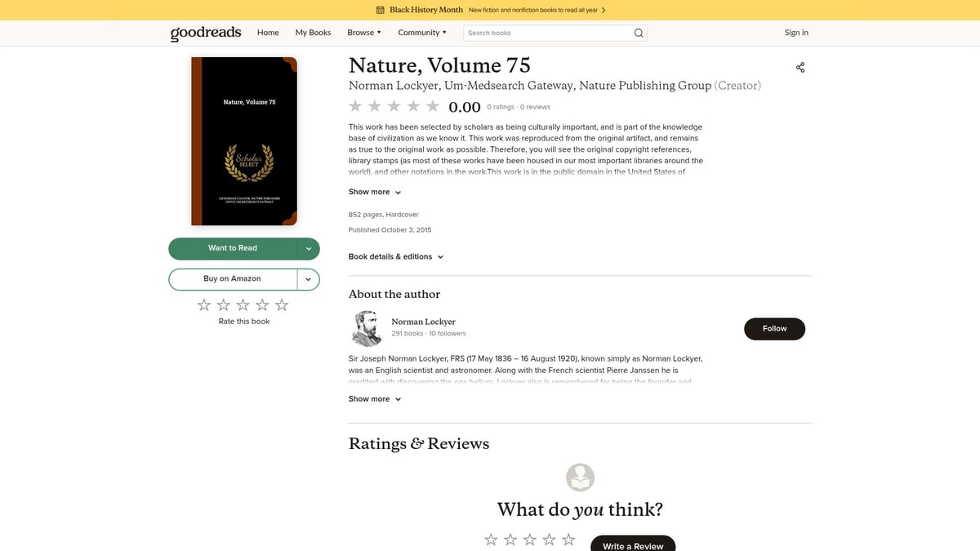The width and height of the screenshot is (980, 551).
Task: Expand book description with Show more
Action: coord(375,192)
